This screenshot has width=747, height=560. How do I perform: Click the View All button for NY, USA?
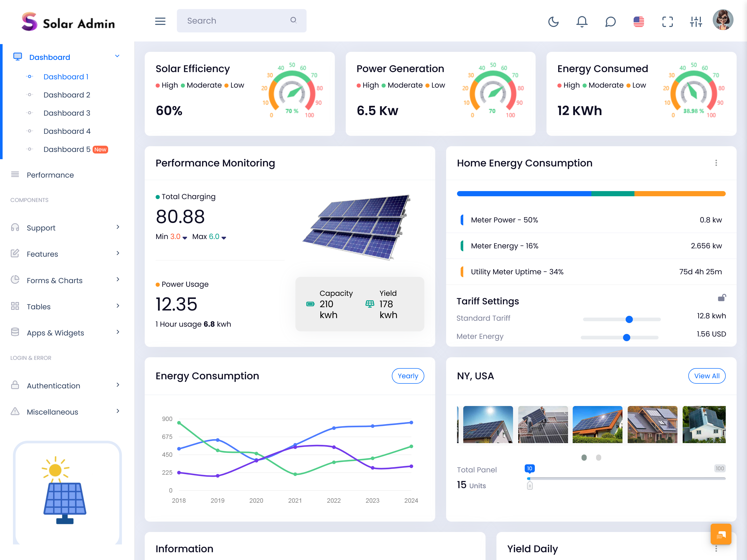coord(707,376)
